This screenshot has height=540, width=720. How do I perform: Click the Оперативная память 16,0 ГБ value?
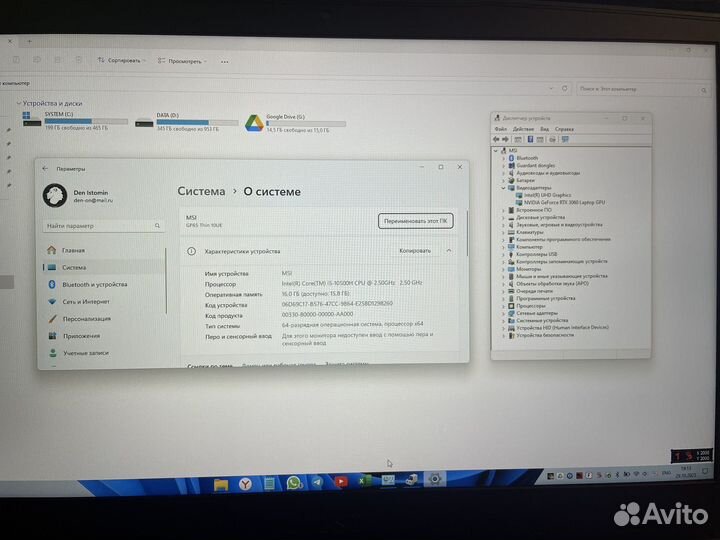(x=316, y=293)
